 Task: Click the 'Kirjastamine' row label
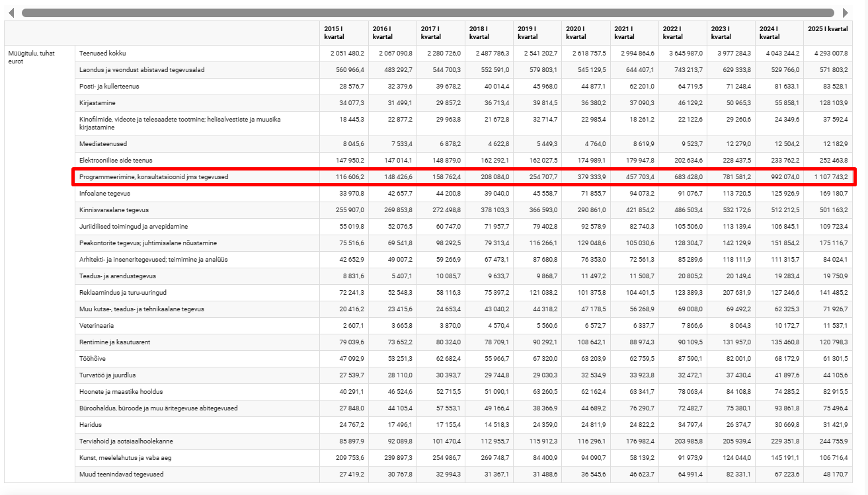tap(97, 103)
